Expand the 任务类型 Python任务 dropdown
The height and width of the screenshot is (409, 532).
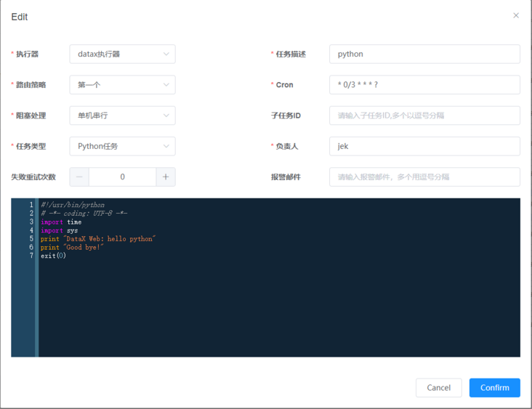(122, 146)
